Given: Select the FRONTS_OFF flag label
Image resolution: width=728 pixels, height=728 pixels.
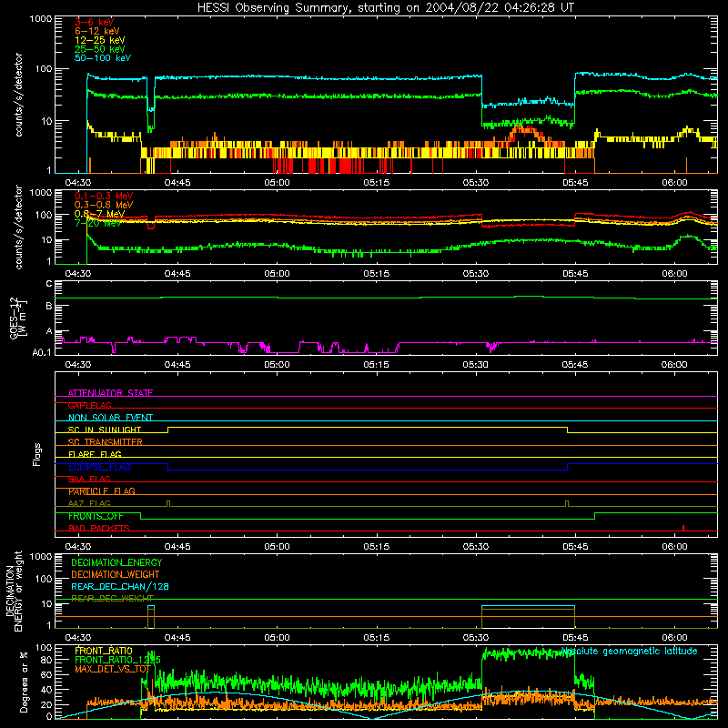Looking at the screenshot, I should click(x=96, y=516).
